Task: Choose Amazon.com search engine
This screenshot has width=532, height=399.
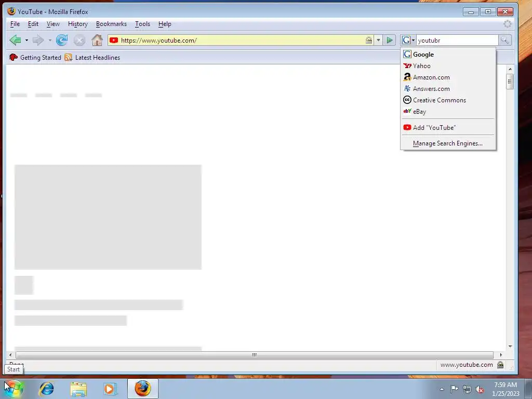Action: [x=448, y=77]
